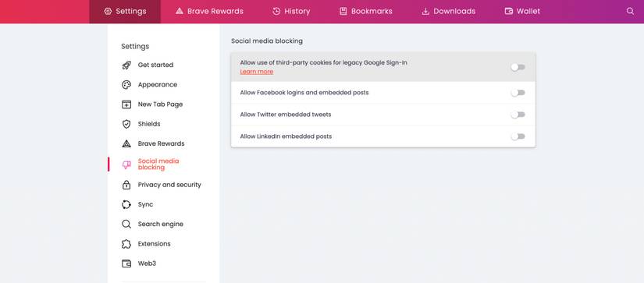Switch on Allow LinkedIn embedded posts

point(518,136)
